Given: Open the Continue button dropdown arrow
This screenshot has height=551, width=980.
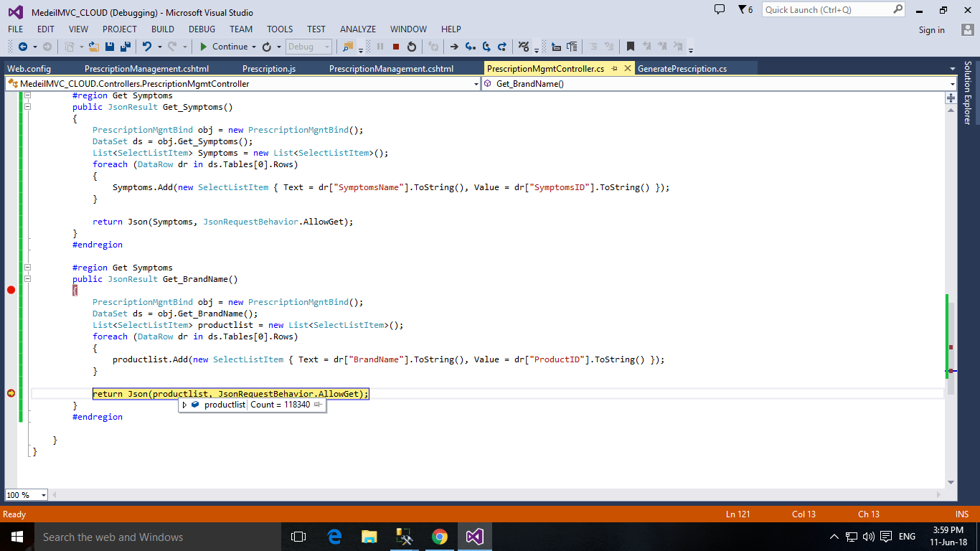Looking at the screenshot, I should point(254,47).
